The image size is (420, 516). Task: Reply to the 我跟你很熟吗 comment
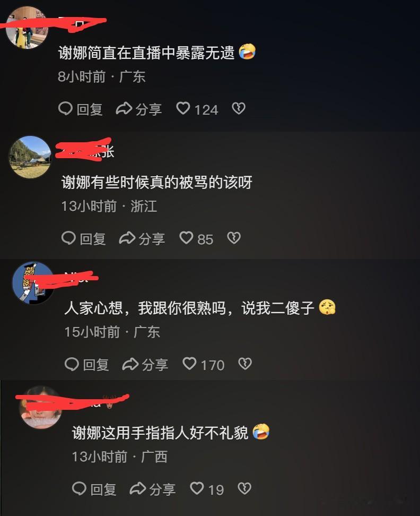[x=87, y=364]
